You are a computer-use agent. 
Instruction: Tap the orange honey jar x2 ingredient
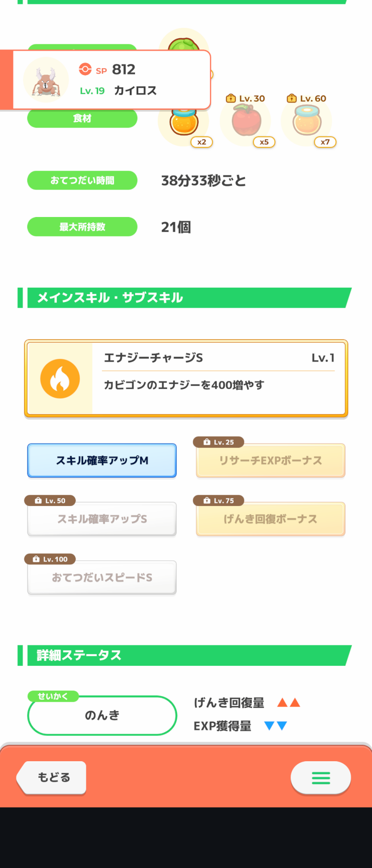184,123
